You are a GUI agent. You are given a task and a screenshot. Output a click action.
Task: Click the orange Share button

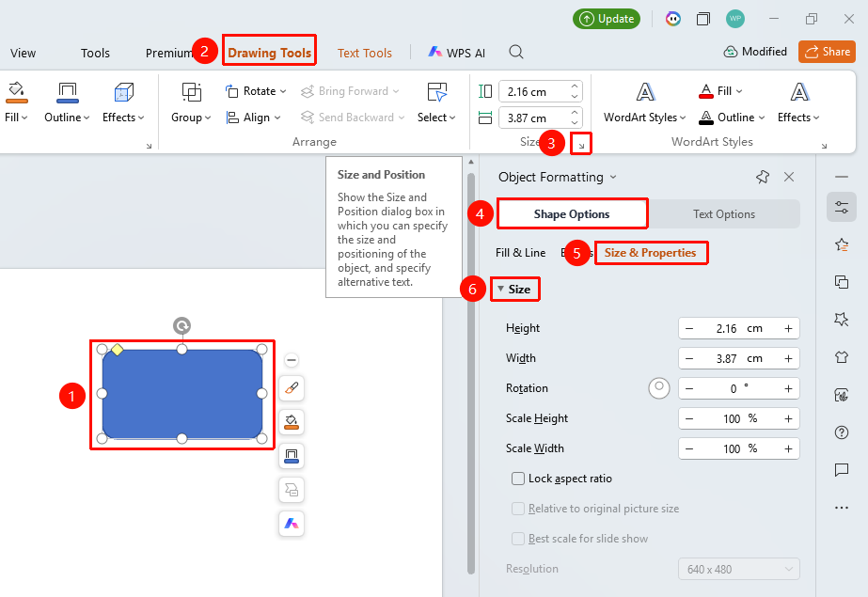[x=827, y=52]
